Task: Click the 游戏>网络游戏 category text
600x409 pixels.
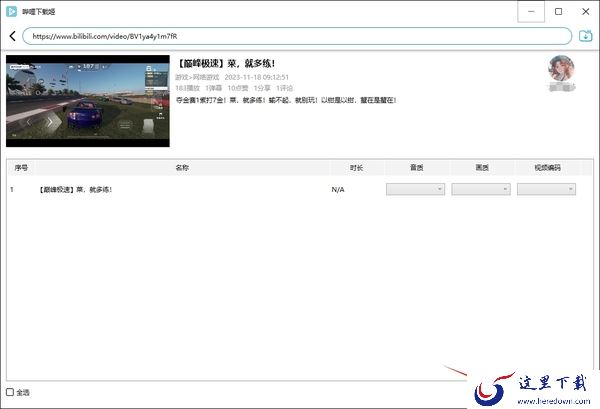Action: [x=197, y=77]
